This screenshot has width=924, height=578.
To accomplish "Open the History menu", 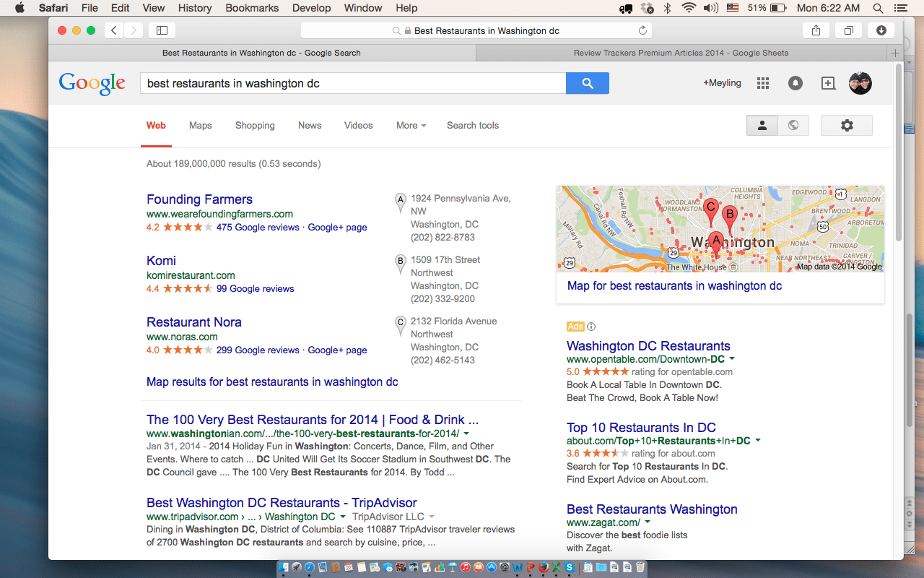I will [x=194, y=8].
